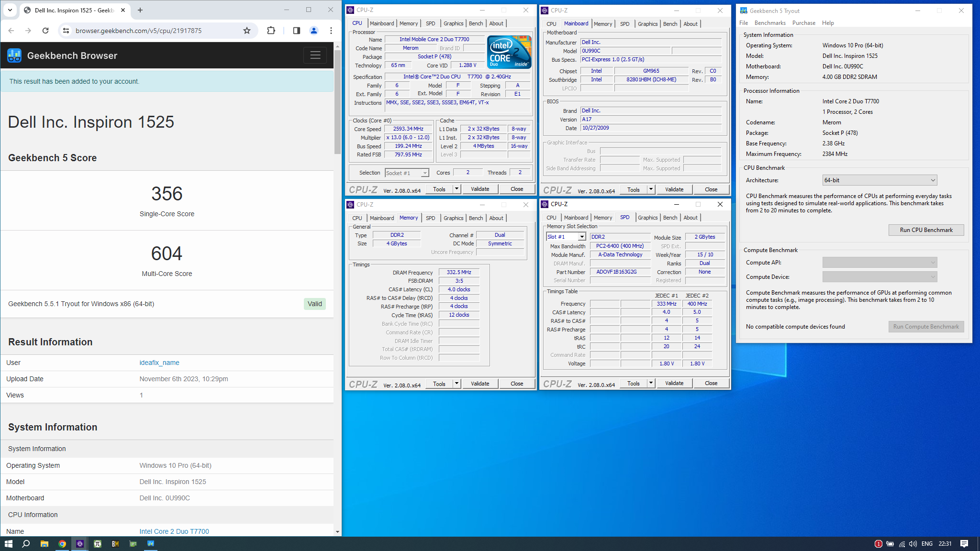Viewport: 980px width, 551px height.
Task: Open File Explorer from taskbar
Action: click(45, 544)
